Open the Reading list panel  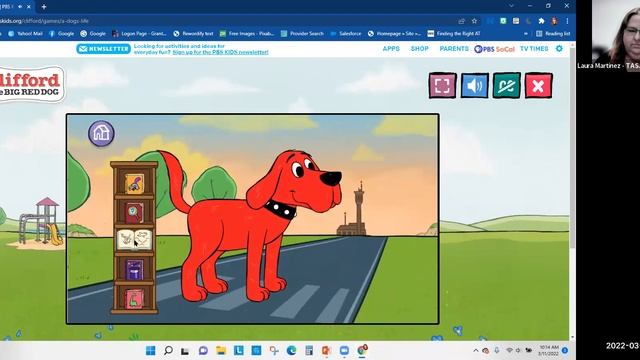pos(553,33)
